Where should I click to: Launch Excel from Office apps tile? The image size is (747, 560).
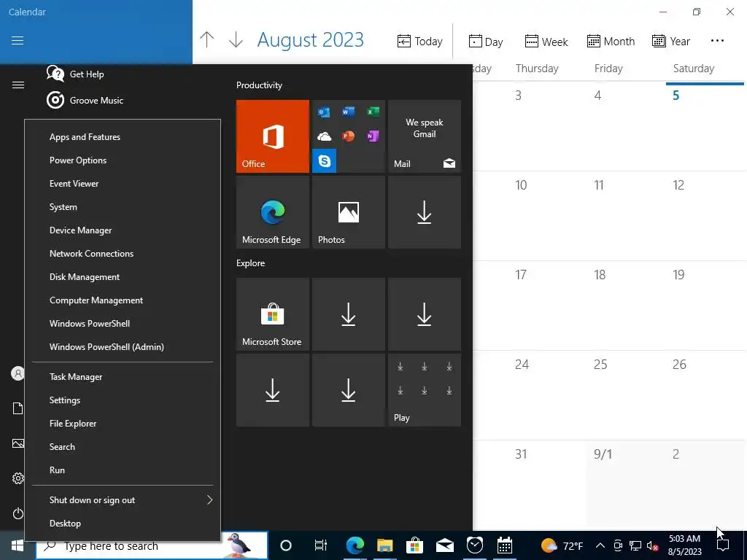click(373, 112)
